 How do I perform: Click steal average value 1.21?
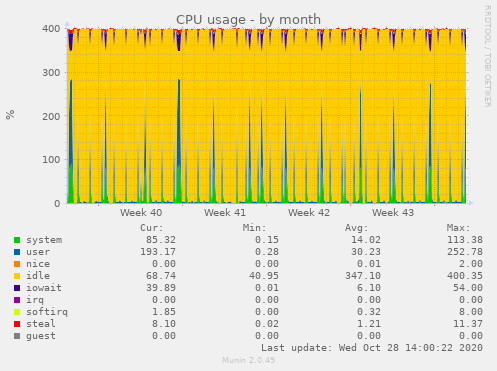point(369,324)
